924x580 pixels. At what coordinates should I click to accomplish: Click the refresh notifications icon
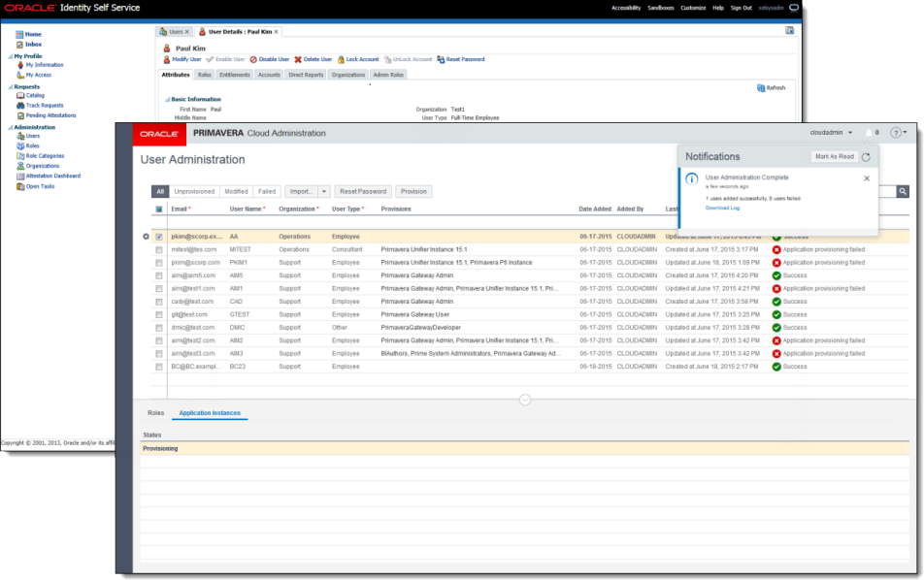click(x=866, y=156)
